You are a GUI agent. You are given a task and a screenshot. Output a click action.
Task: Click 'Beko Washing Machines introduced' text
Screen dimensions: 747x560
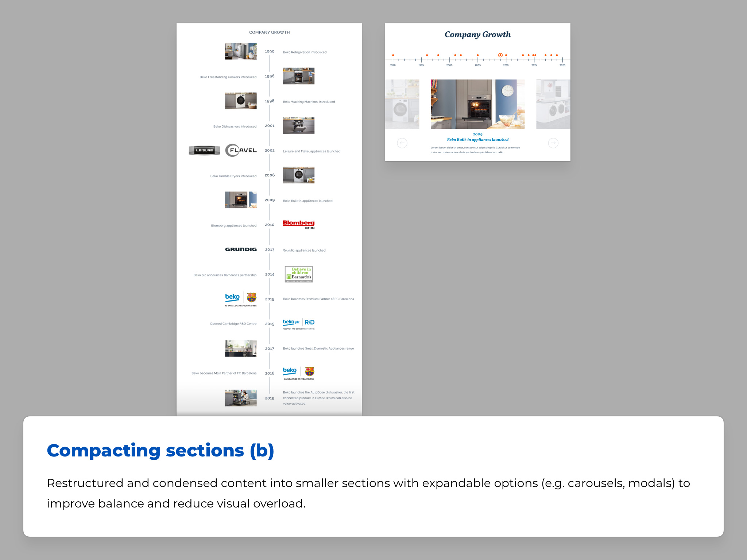pyautogui.click(x=309, y=102)
